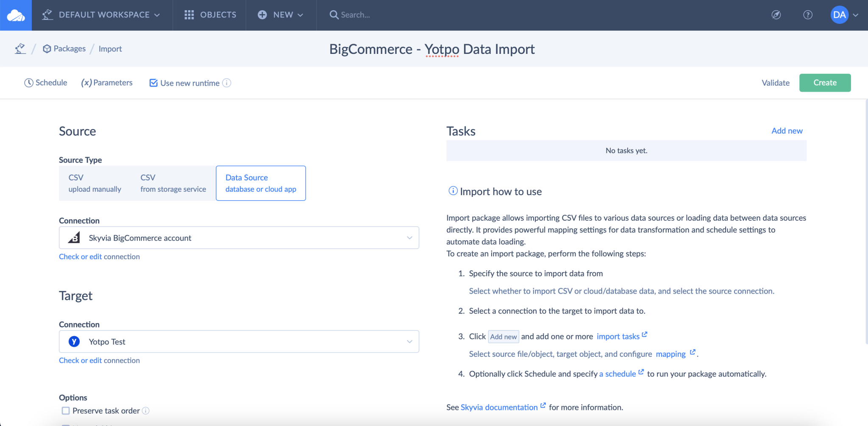Open the import tasks help link
Viewport: 868px width, 426px height.
coord(618,336)
